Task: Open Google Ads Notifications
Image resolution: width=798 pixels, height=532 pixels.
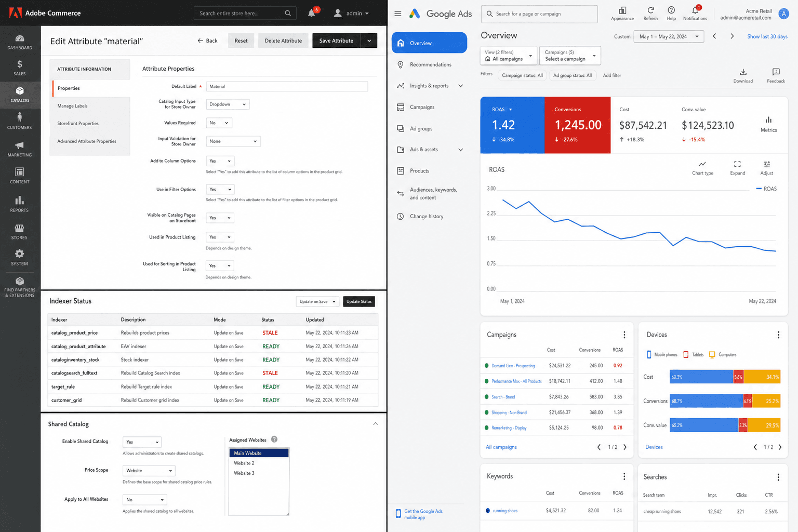Action: tap(695, 14)
